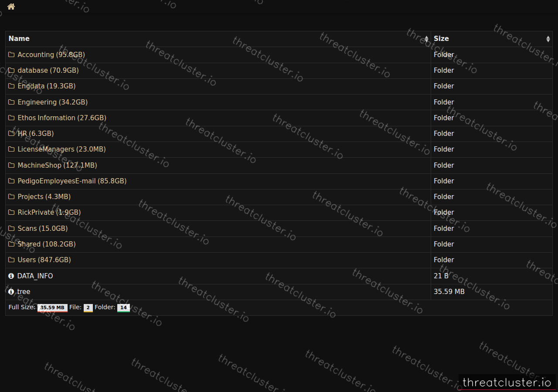The width and height of the screenshot is (558, 392).
Task: Click the folder icon beside Ethos Information
Action: pyautogui.click(x=11, y=118)
